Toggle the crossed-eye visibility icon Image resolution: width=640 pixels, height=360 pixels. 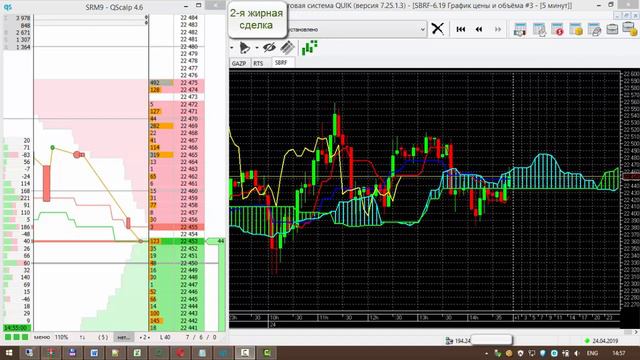coord(269,48)
